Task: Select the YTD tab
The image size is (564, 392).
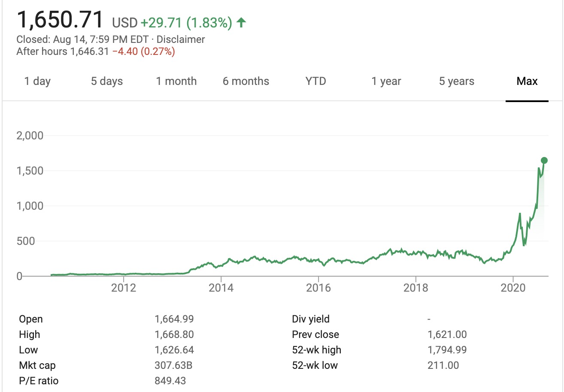Action: [x=316, y=81]
